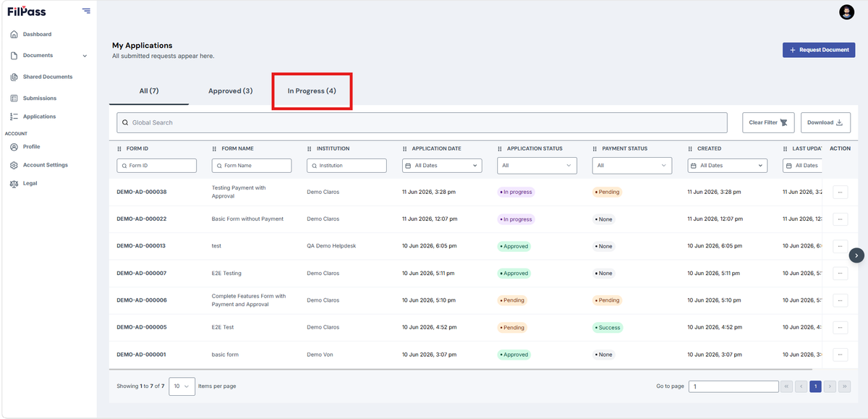Click the Clear Filter button
The width and height of the screenshot is (868, 419).
[x=769, y=122]
